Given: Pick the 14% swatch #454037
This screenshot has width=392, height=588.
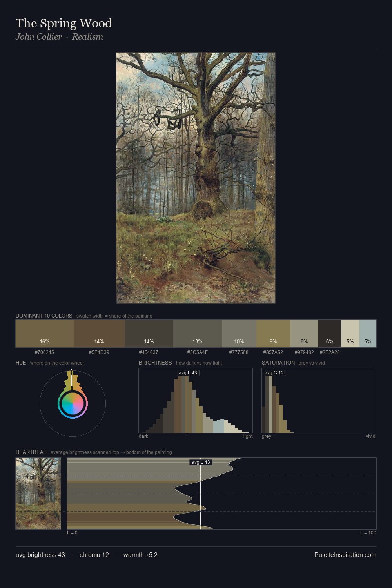Looking at the screenshot, I should [149, 334].
